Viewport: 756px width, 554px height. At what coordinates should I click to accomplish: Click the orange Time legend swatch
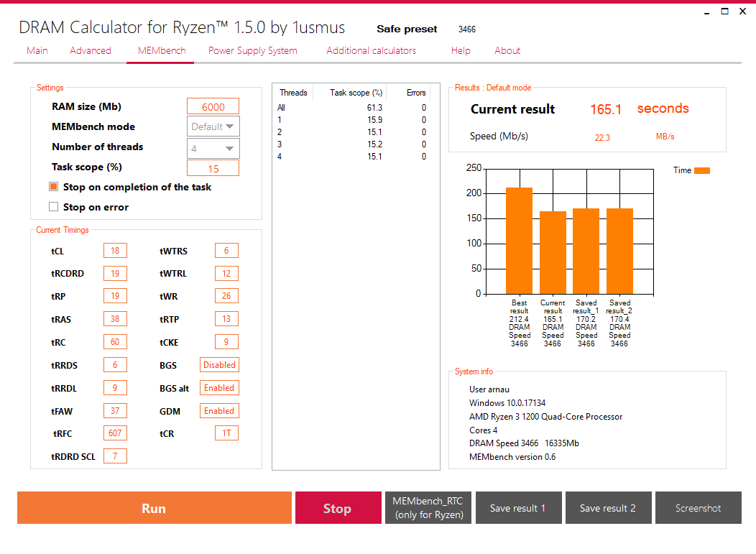(x=702, y=170)
